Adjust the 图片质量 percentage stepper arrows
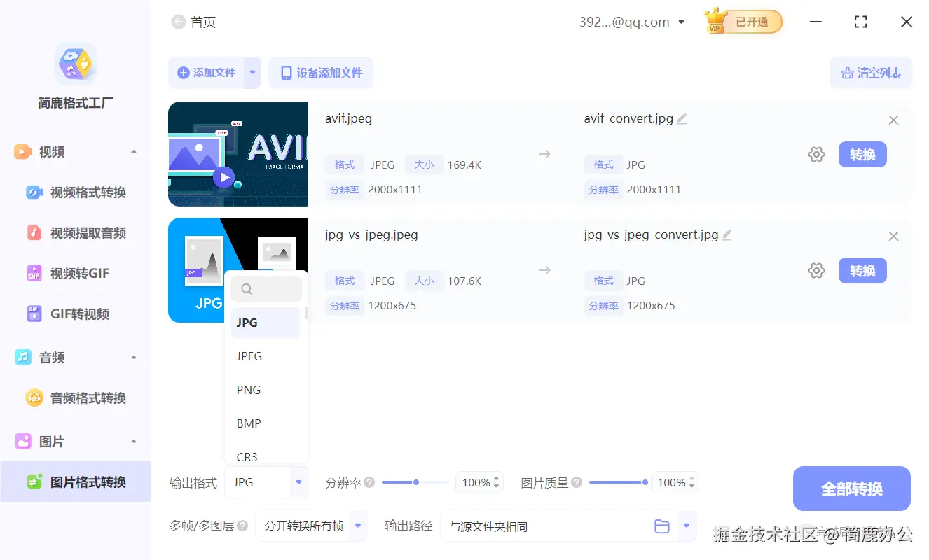 point(692,482)
